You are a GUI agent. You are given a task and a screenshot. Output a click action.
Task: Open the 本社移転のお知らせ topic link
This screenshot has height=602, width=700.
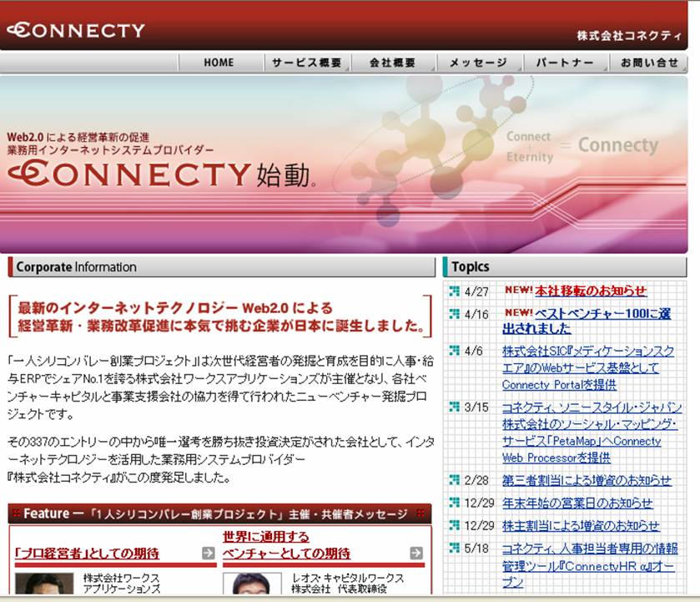(x=591, y=291)
